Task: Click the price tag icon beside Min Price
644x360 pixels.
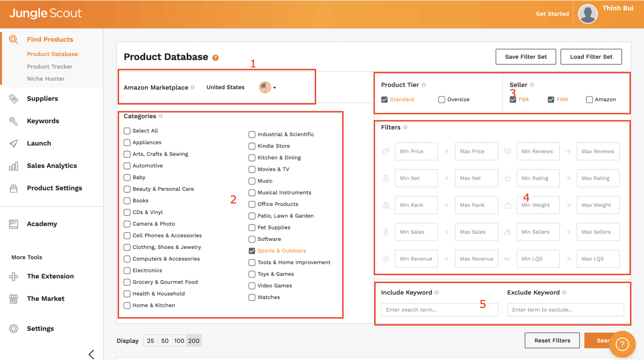Action: (386, 152)
